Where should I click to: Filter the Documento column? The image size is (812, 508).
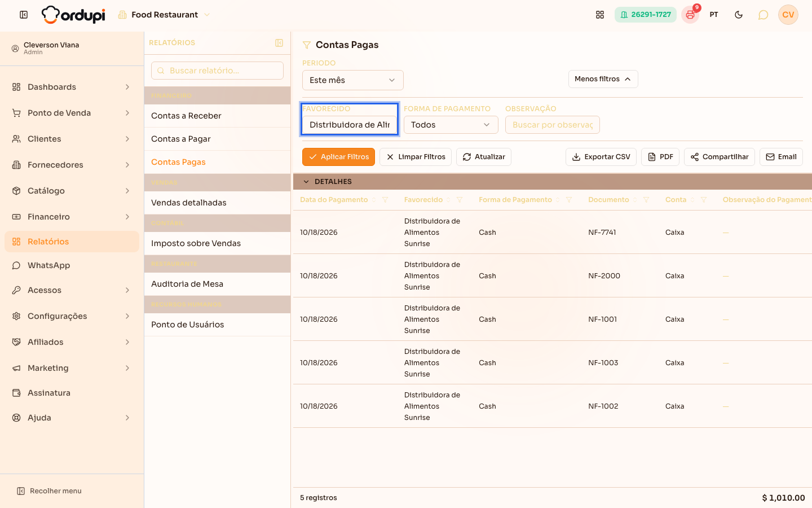pyautogui.click(x=646, y=200)
